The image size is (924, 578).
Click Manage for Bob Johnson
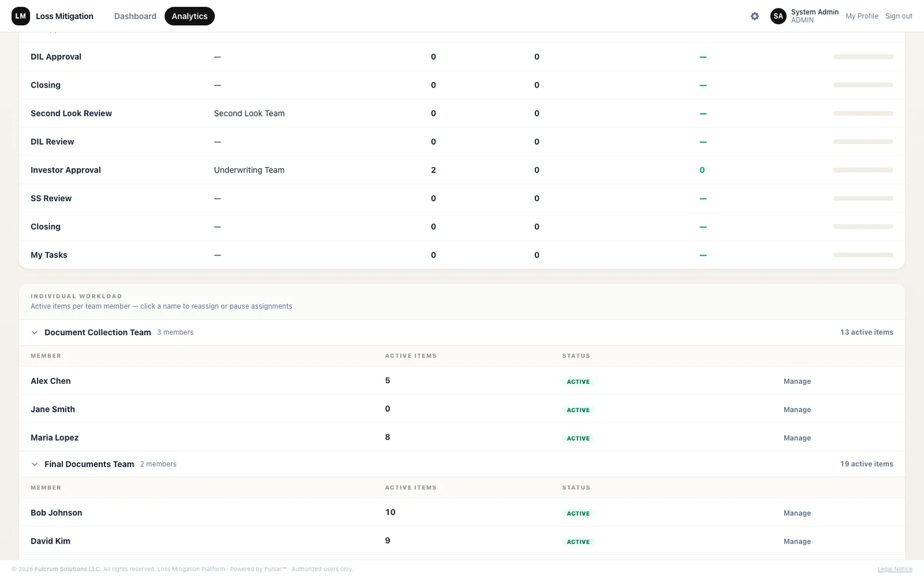coord(797,513)
